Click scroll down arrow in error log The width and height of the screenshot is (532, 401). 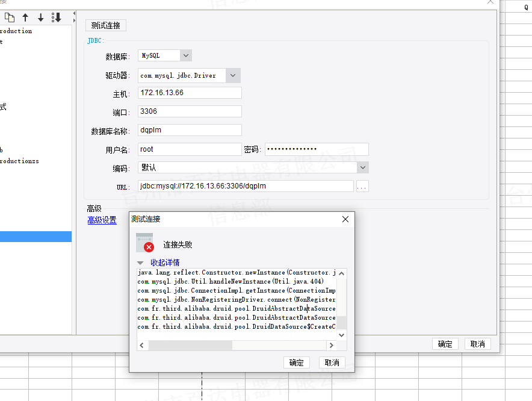[x=342, y=335]
